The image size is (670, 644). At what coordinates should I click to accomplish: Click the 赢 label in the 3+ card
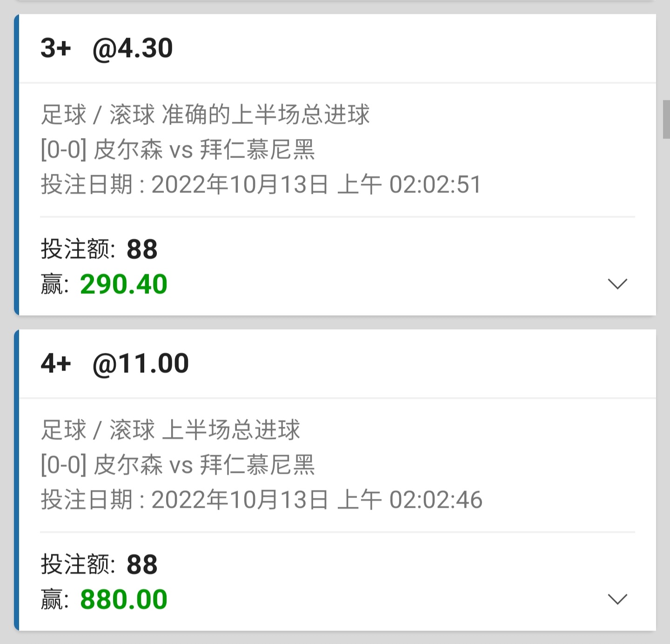click(x=52, y=285)
